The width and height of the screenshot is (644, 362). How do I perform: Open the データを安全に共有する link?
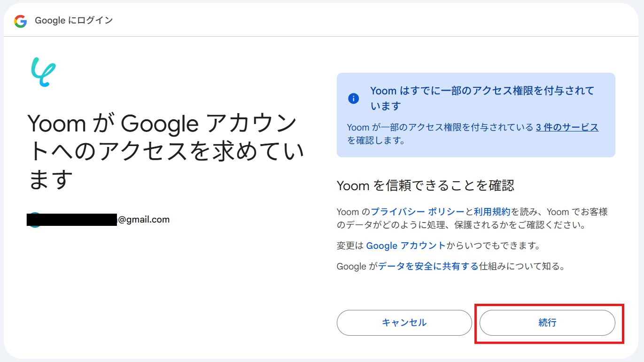coord(428,267)
